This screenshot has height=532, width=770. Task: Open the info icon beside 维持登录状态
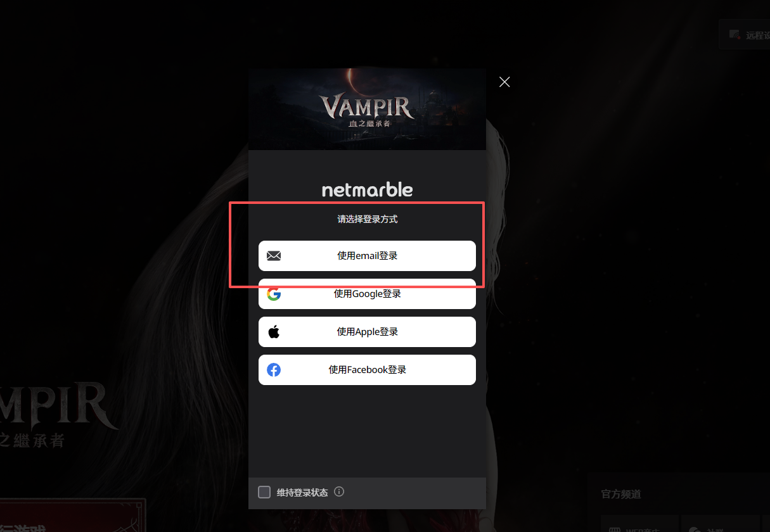339,491
